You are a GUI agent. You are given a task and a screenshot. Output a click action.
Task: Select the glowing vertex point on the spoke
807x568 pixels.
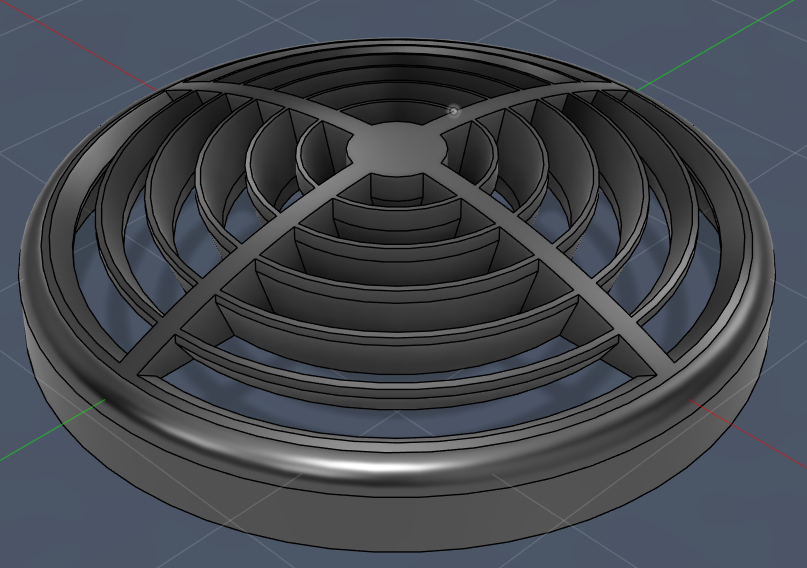point(453,111)
